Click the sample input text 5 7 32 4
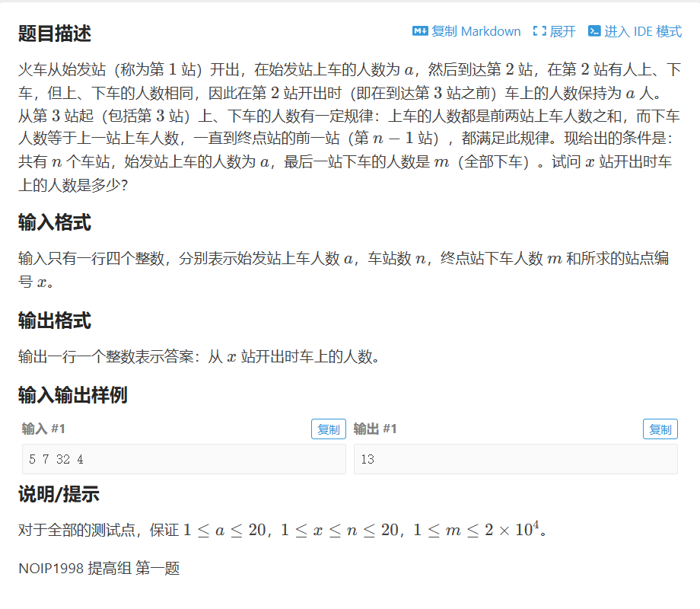Viewport: 700px width, 609px height. tap(54, 457)
